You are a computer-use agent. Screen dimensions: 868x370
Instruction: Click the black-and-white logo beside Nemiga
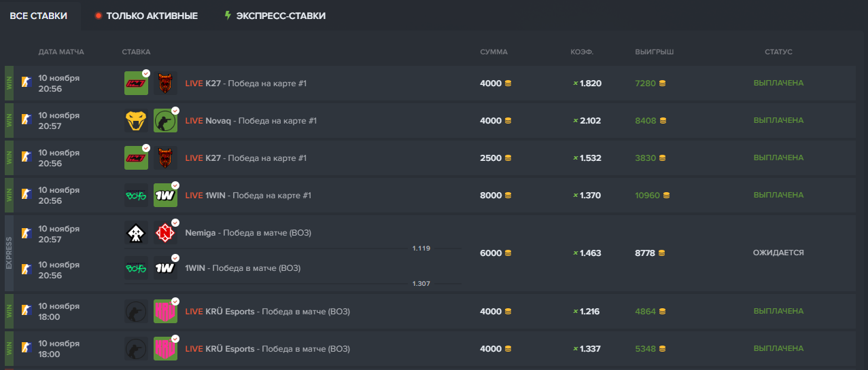coord(136,233)
